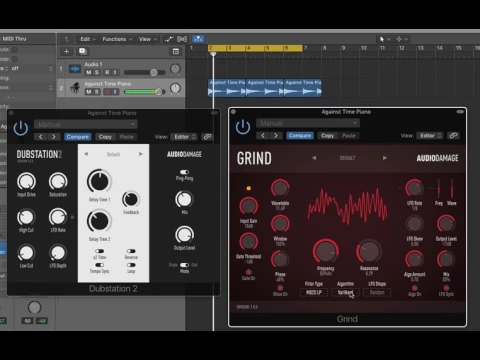This screenshot has height=360, width=480.
Task: Open the Manual preset dropdown in Grind
Action: [x=308, y=123]
